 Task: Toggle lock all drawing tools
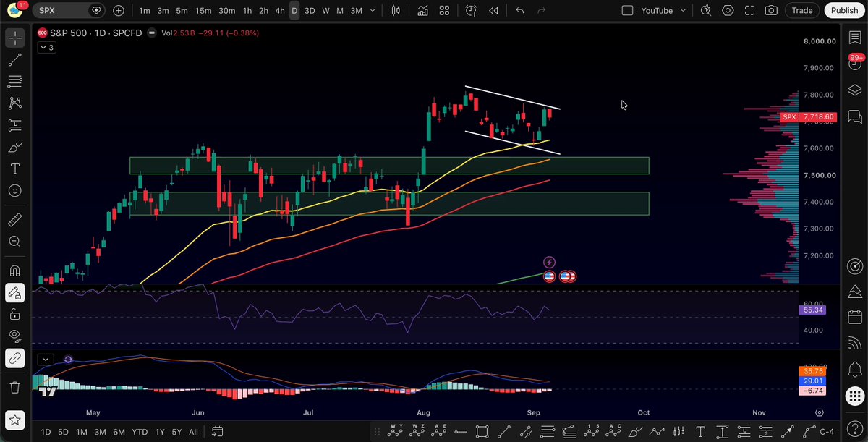click(15, 315)
